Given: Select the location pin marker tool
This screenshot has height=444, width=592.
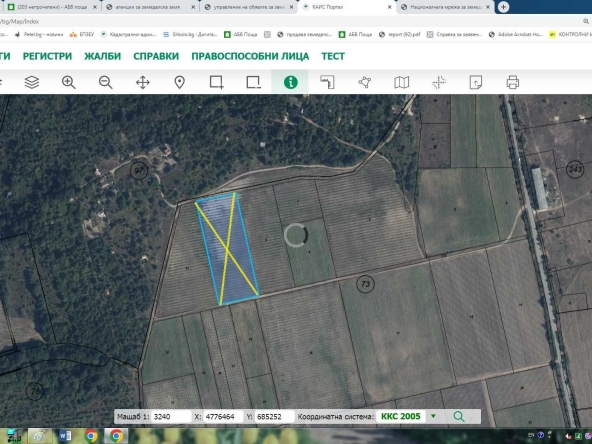Looking at the screenshot, I should coord(180,82).
